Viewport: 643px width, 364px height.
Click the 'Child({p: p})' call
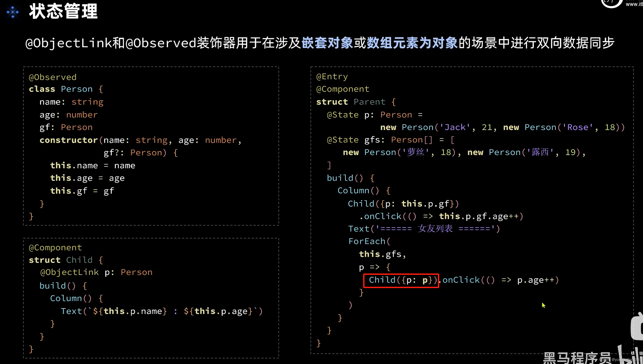click(403, 280)
